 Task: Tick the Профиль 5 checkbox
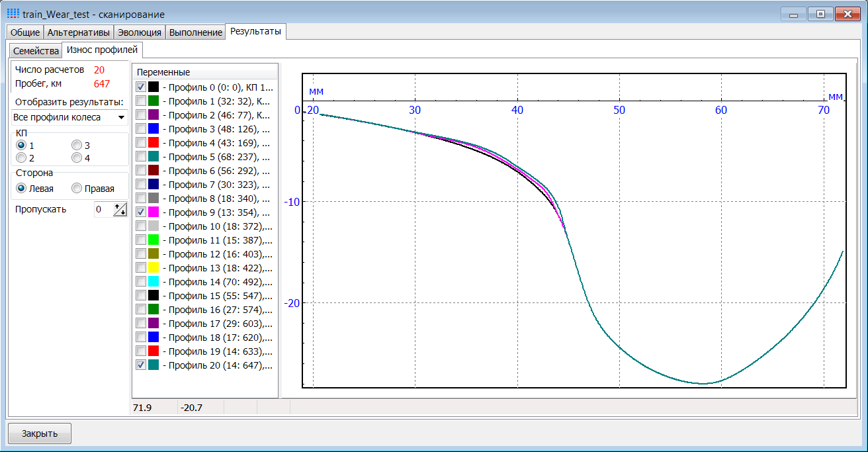[141, 156]
